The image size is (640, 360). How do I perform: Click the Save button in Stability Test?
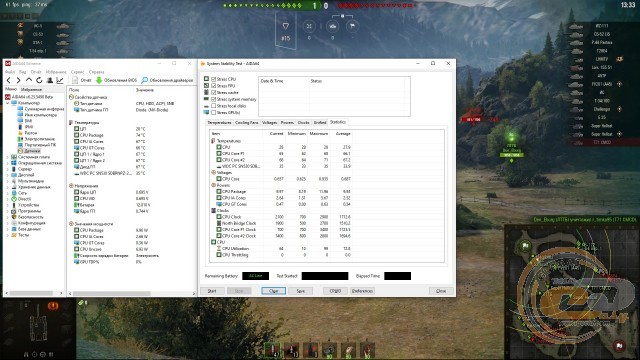300,291
